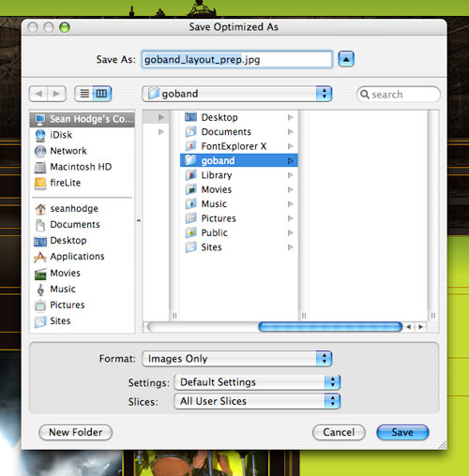Select the iDisk globe icon
This screenshot has width=469, height=476.
point(40,135)
